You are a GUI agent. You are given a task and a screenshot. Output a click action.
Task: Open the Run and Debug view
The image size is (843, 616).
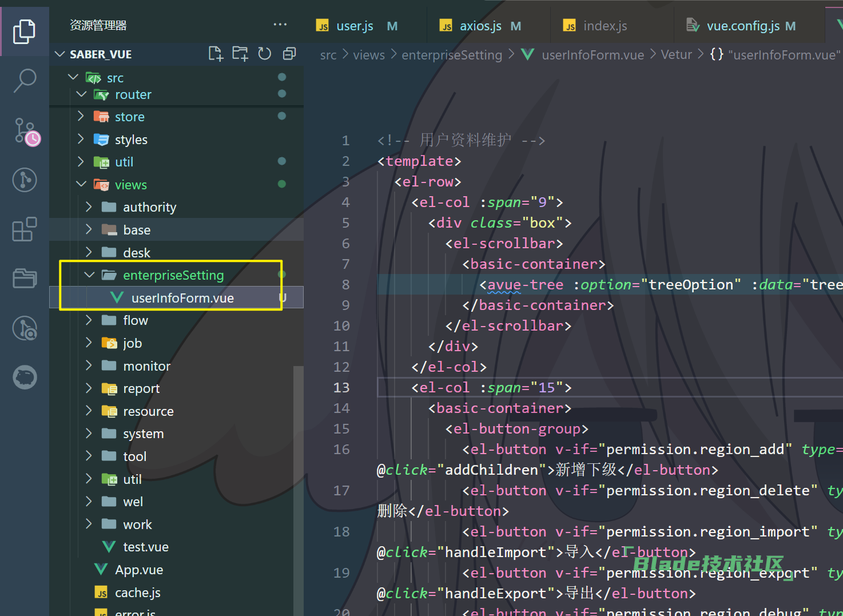click(25, 180)
